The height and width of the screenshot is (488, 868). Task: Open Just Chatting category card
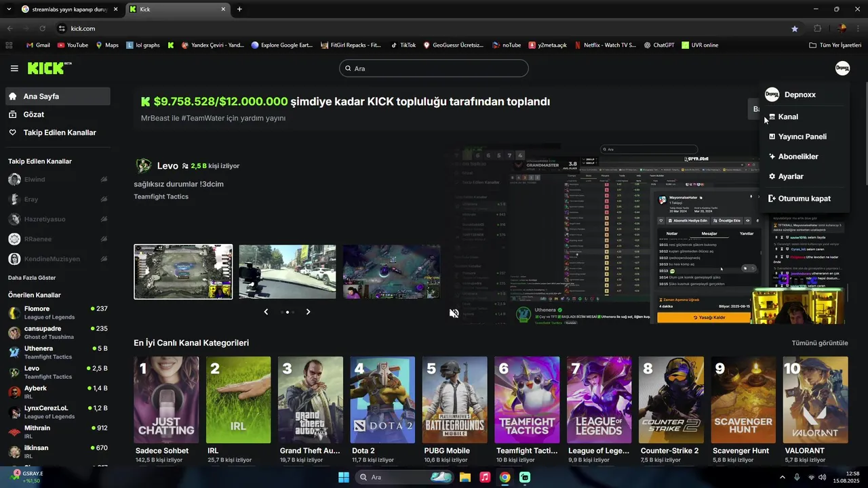166,400
